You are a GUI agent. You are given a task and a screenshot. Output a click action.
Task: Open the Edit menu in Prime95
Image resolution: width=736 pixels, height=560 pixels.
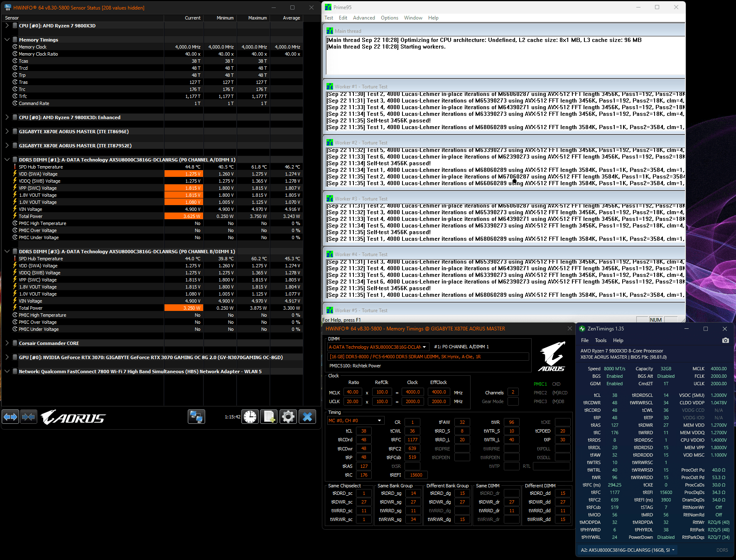[x=343, y=18]
